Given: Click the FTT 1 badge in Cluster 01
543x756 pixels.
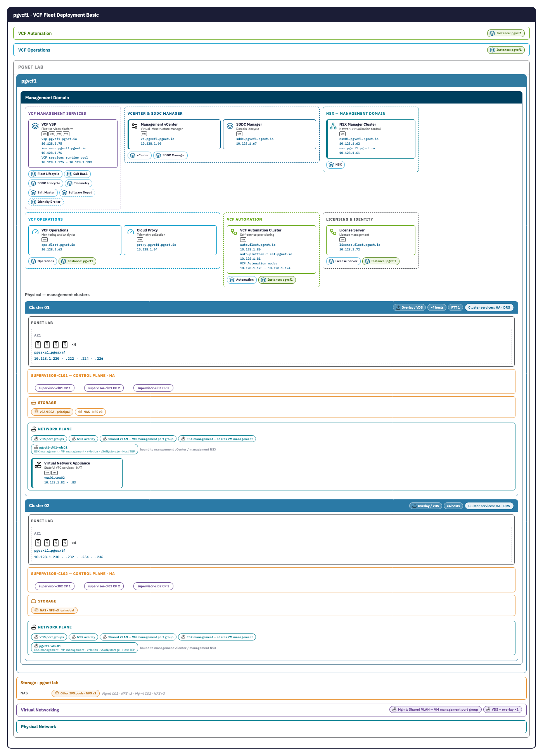Looking at the screenshot, I should pos(455,307).
